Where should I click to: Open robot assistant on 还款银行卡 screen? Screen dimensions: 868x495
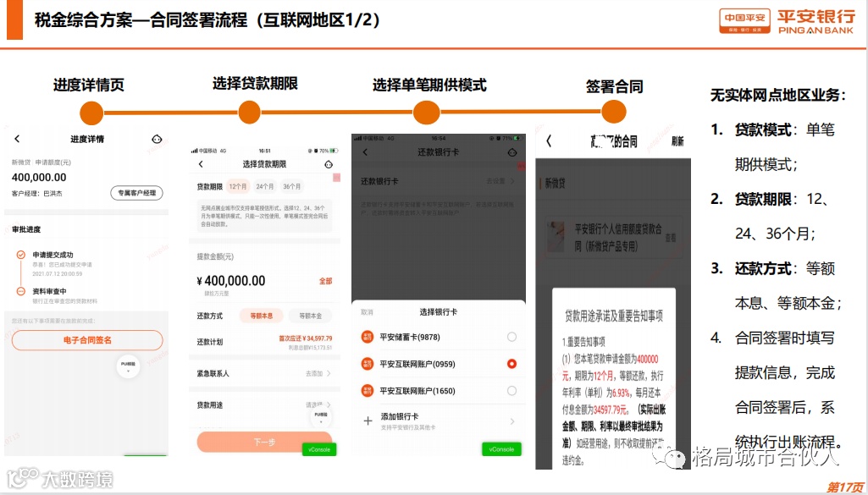tap(512, 152)
